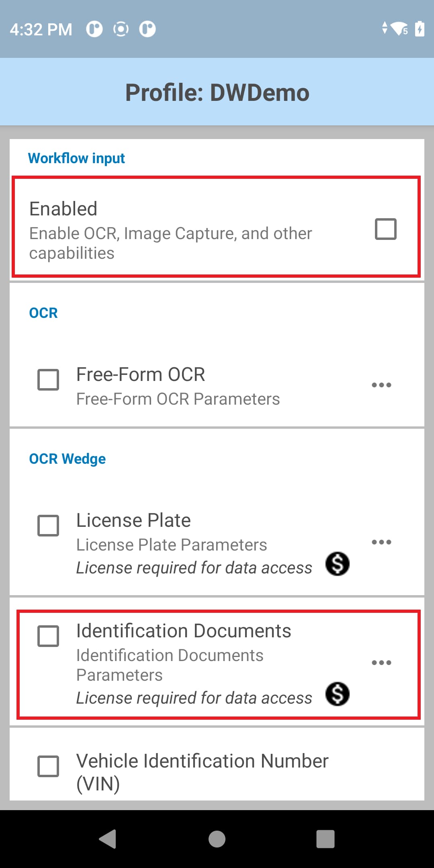Image resolution: width=434 pixels, height=868 pixels.
Task: Tap the Identification Documents dollar license icon
Action: (x=337, y=694)
